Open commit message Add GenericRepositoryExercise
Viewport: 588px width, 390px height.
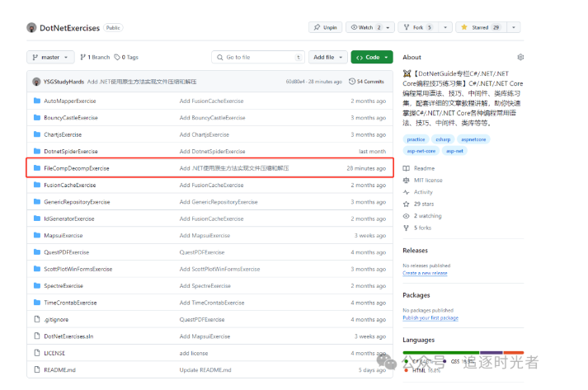coord(219,202)
